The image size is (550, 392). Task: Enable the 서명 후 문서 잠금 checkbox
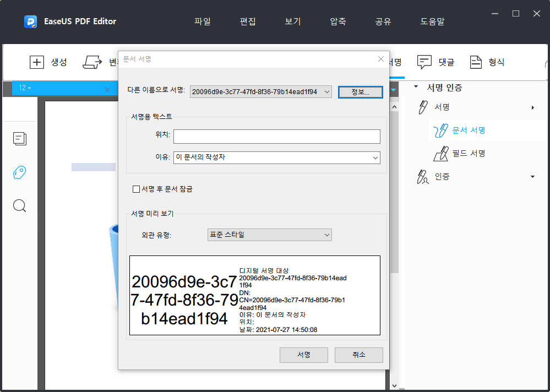tap(135, 189)
